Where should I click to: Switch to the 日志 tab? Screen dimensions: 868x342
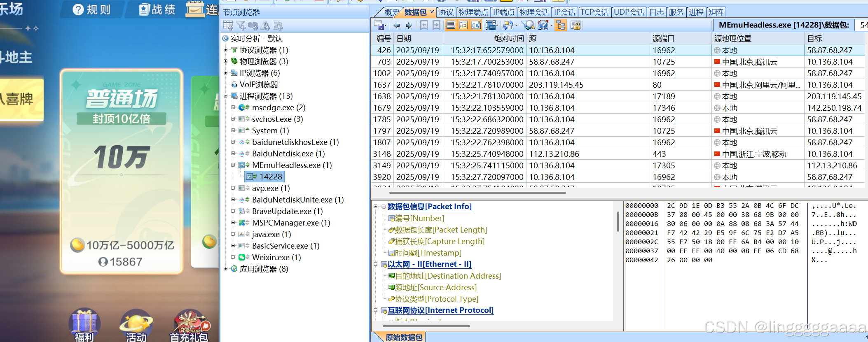pyautogui.click(x=657, y=12)
